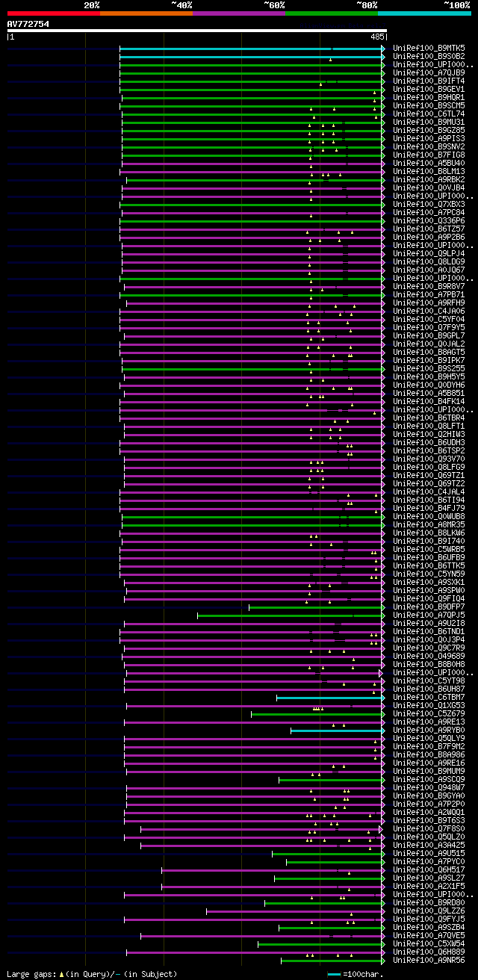Open the UniRef100_A7QPJ5 entry

[429, 615]
